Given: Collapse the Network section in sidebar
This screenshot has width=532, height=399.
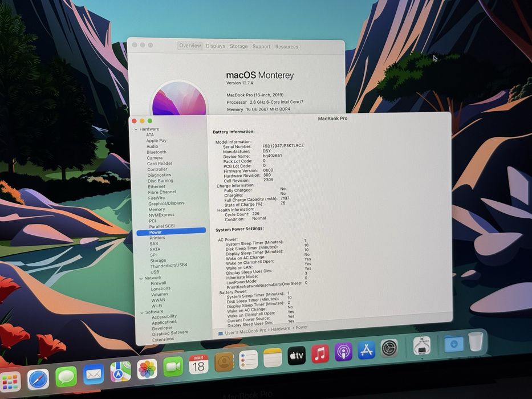Looking at the screenshot, I should click(x=141, y=278).
